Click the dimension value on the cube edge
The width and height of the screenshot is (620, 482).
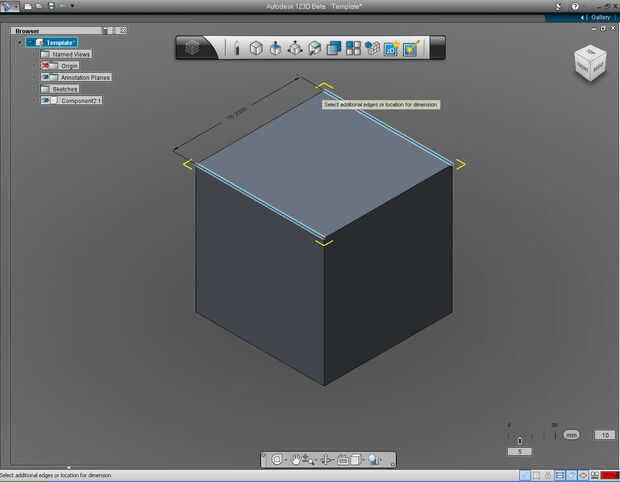click(236, 114)
